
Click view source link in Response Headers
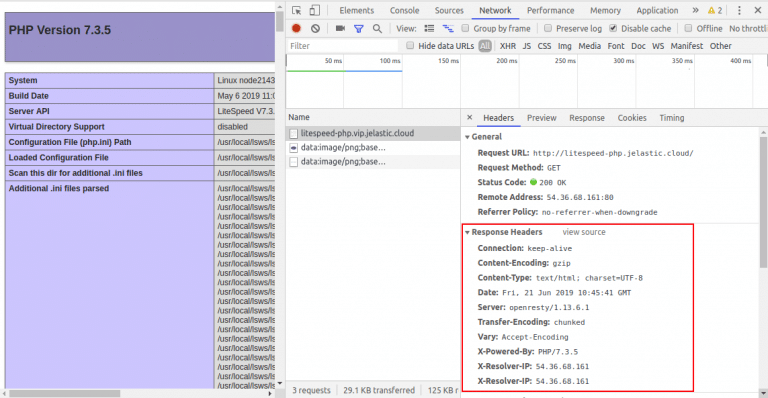(x=584, y=232)
